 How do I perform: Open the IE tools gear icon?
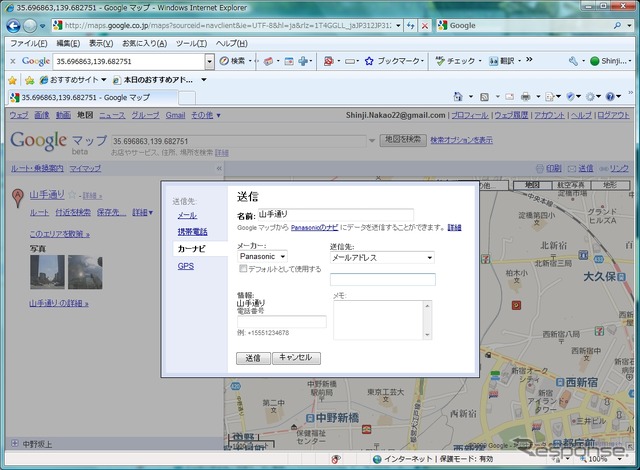[x=590, y=97]
